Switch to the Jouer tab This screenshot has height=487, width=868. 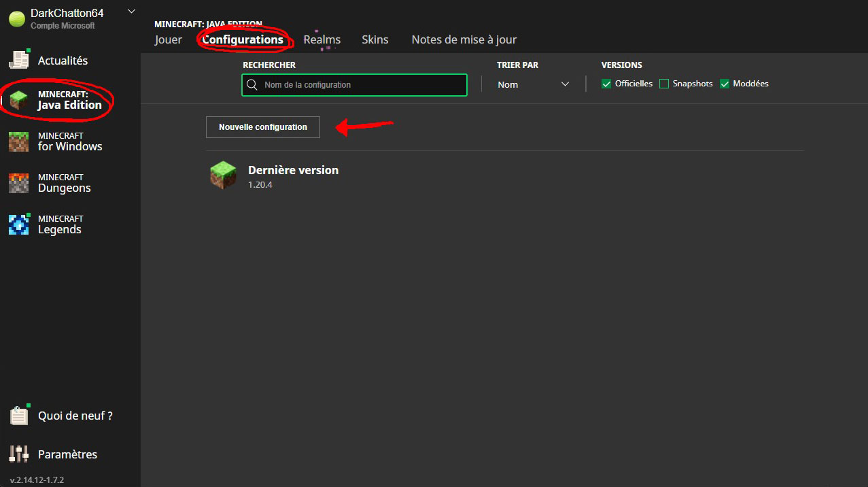169,39
